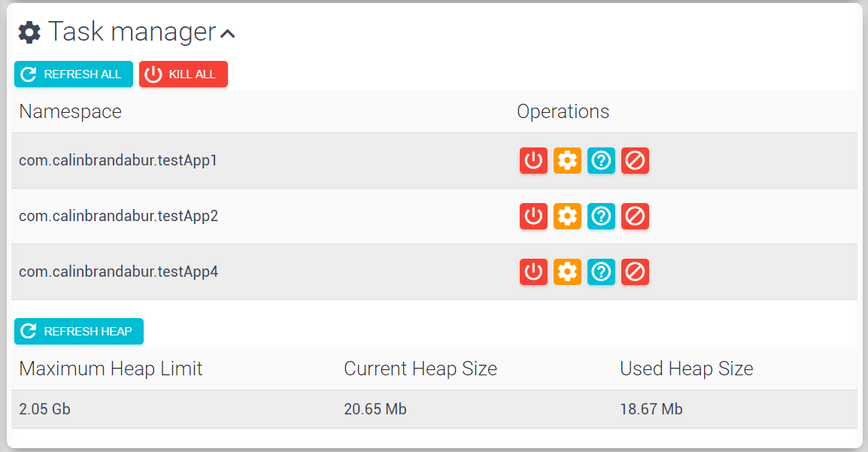Open settings gear for testApp1
The height and width of the screenshot is (452, 868).
coord(567,160)
